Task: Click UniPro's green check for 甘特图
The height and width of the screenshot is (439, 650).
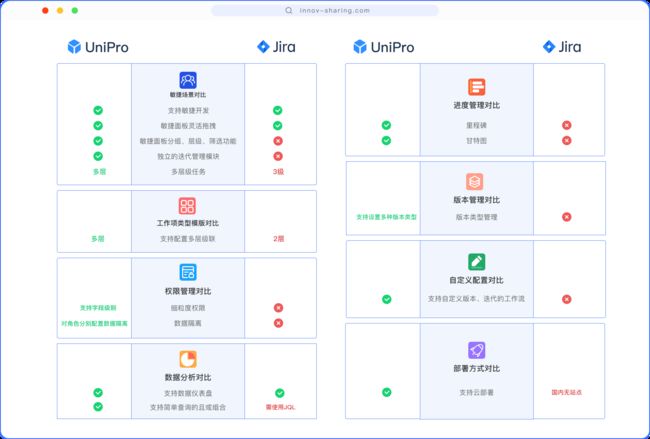Action: coord(386,141)
